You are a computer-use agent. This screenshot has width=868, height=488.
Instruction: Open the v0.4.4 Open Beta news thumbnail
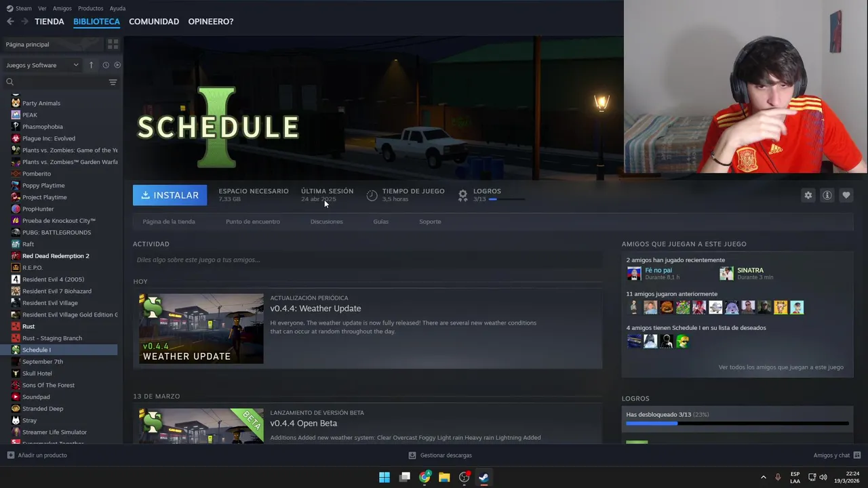click(201, 426)
